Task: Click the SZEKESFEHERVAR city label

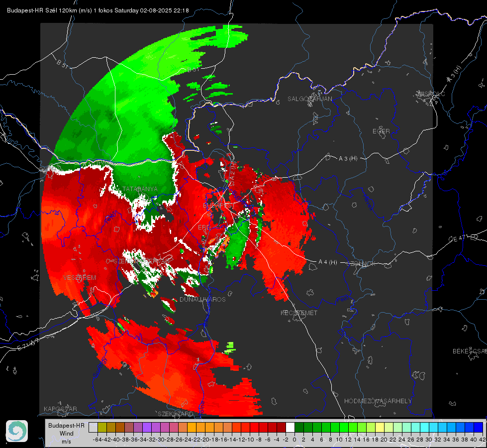Action: 142,261
